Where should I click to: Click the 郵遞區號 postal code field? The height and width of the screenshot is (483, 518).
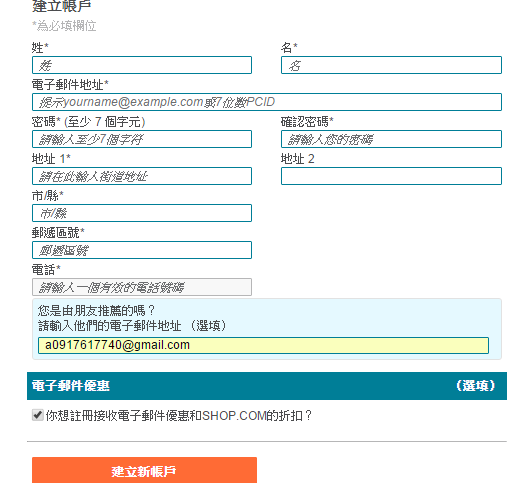142,250
